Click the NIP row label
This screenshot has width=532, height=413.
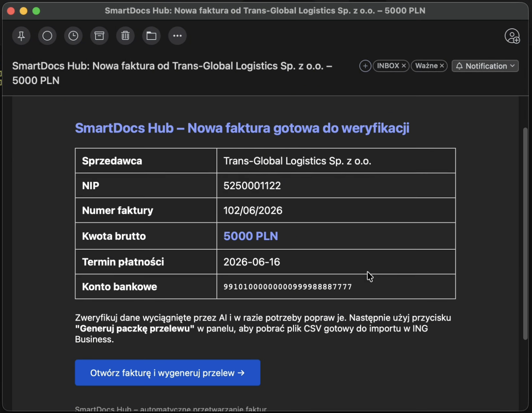tap(91, 186)
